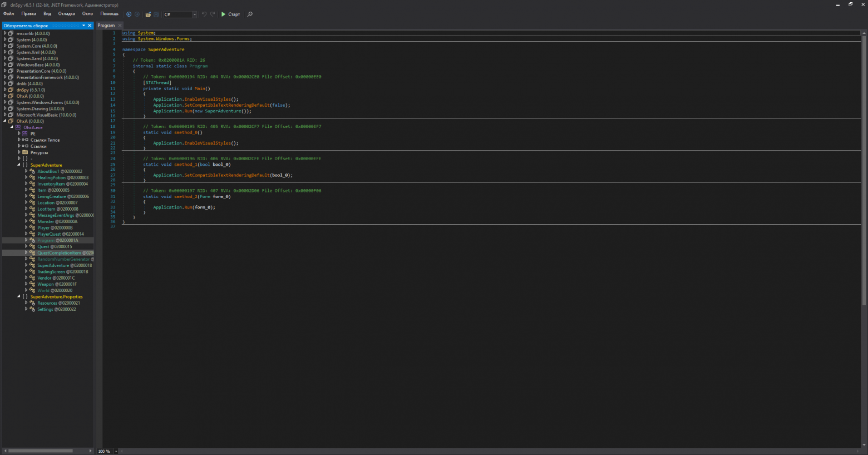Click the Monster class icon
Screen dimensions: 868x455
click(32, 221)
